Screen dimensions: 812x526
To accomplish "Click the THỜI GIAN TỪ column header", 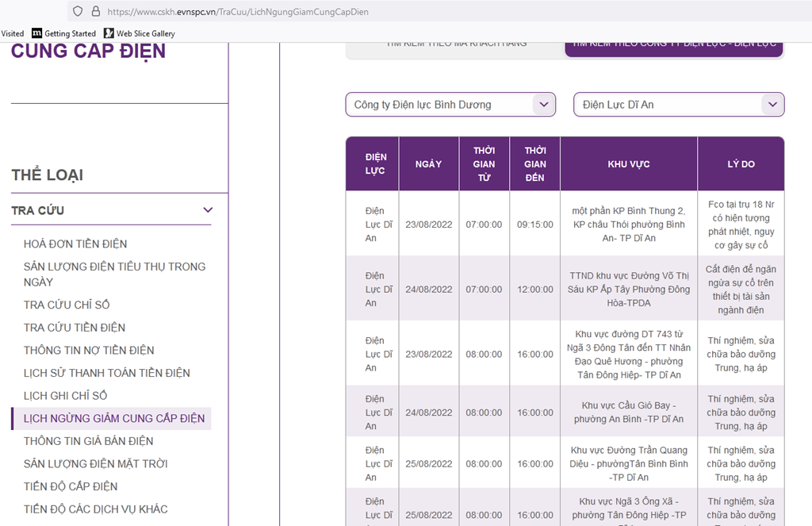I will 484,163.
